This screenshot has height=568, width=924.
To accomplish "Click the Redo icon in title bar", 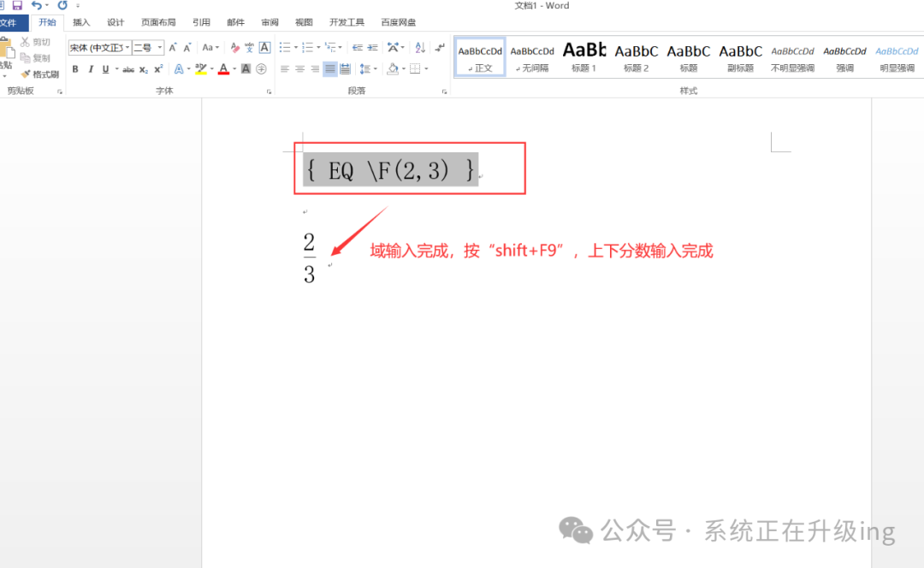I will click(62, 5).
